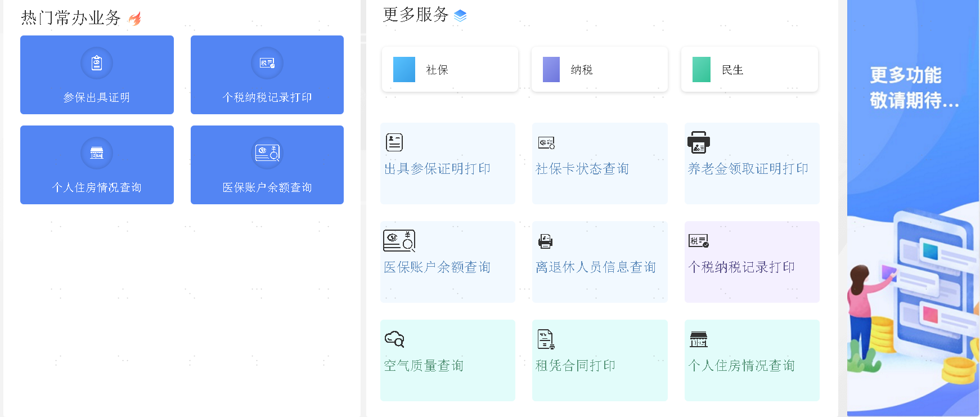This screenshot has width=980, height=417.
Task: Click the 出具参保证明打印 ID card icon
Action: click(394, 142)
